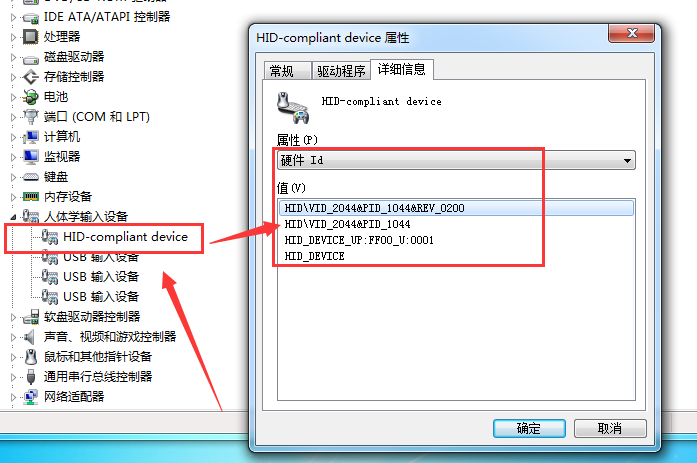The image size is (697, 463).
Task: Click the 取消 button
Action: (610, 428)
